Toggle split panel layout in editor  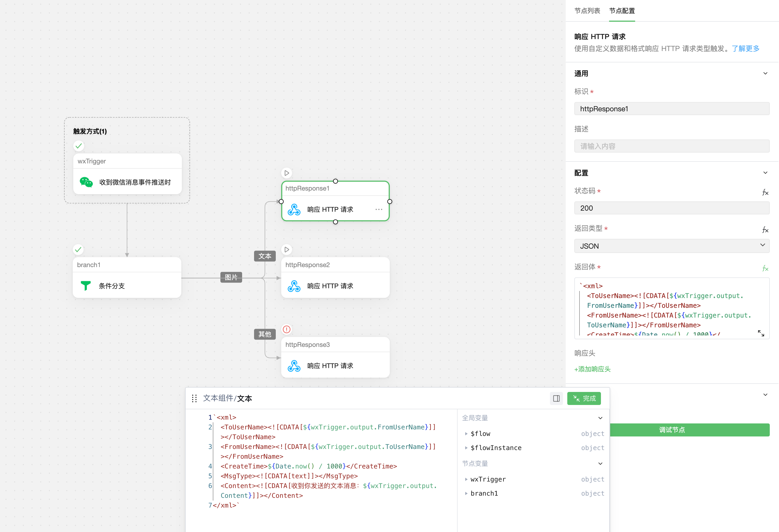pos(556,398)
